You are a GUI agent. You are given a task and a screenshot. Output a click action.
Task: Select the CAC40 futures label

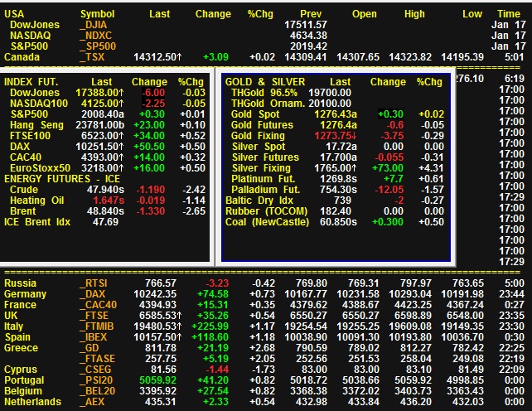click(26, 157)
